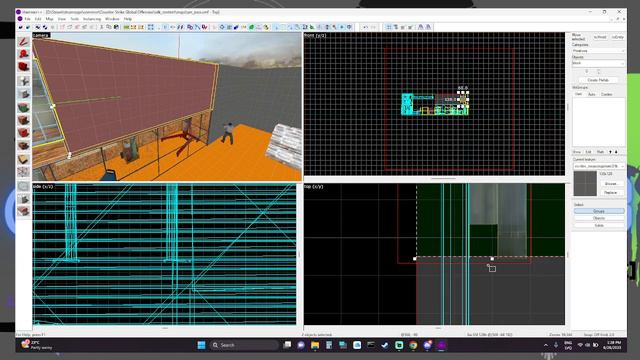Image resolution: width=640 pixels, height=360 pixels.
Task: Switch to the User VisGroups tab
Action: (578, 94)
